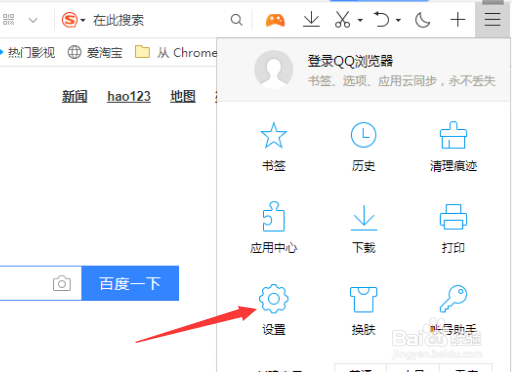Click the Sogou search engine logo

70,20
